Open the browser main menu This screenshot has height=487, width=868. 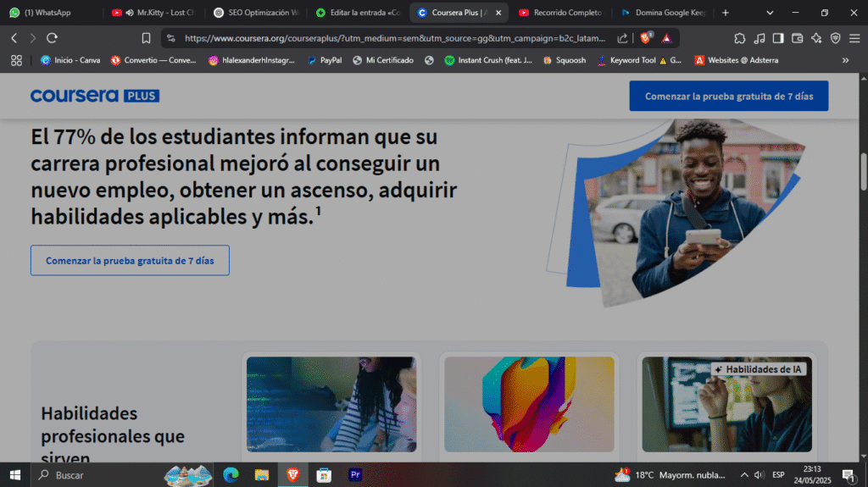[854, 38]
